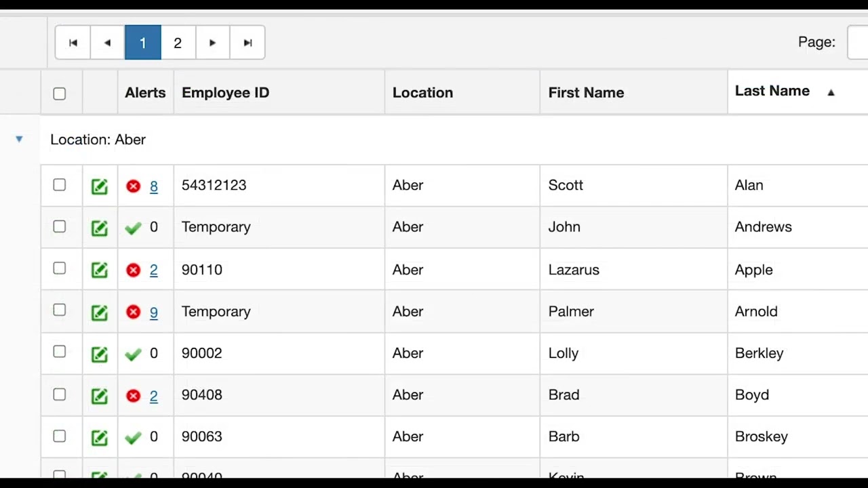Open the 8 alerts link for Scott Alan
This screenshot has width=868, height=488.
point(154,186)
